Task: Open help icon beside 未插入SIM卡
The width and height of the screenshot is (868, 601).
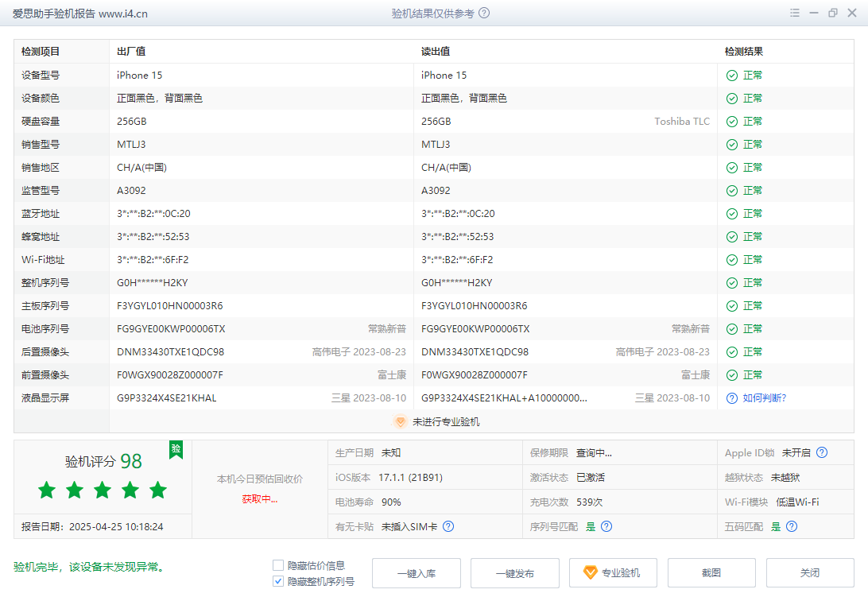Action: pyautogui.click(x=448, y=526)
